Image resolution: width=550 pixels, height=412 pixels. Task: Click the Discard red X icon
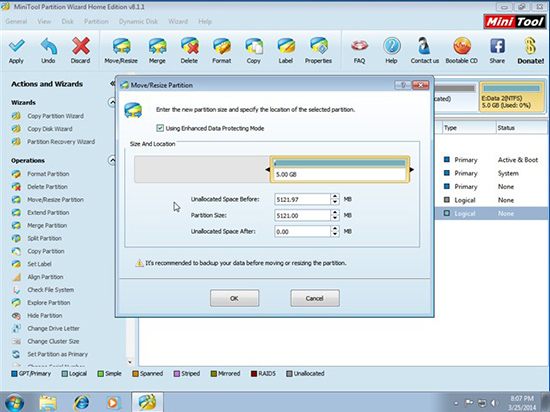(x=81, y=46)
